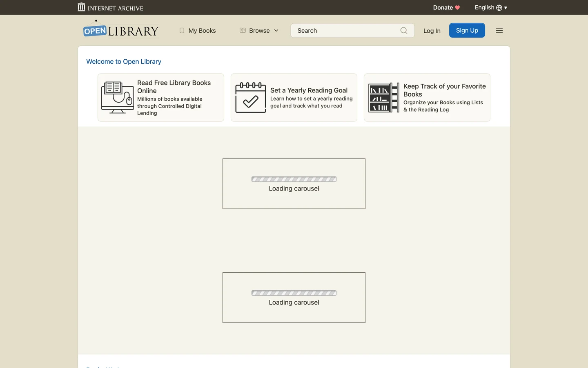Focus the Search input field

click(345, 31)
